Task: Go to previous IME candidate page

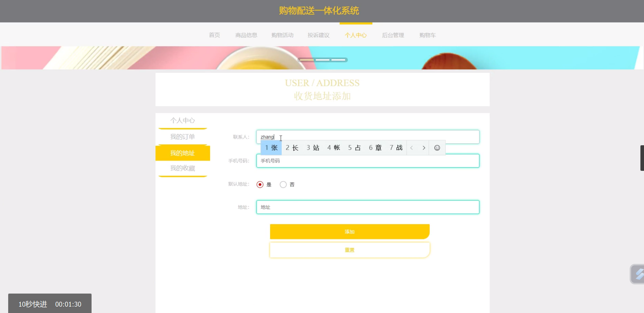Action: click(412, 148)
